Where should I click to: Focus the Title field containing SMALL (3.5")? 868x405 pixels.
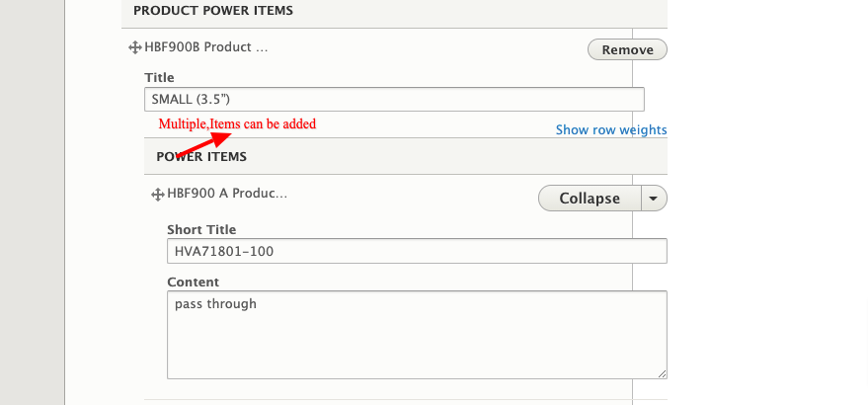tap(394, 99)
